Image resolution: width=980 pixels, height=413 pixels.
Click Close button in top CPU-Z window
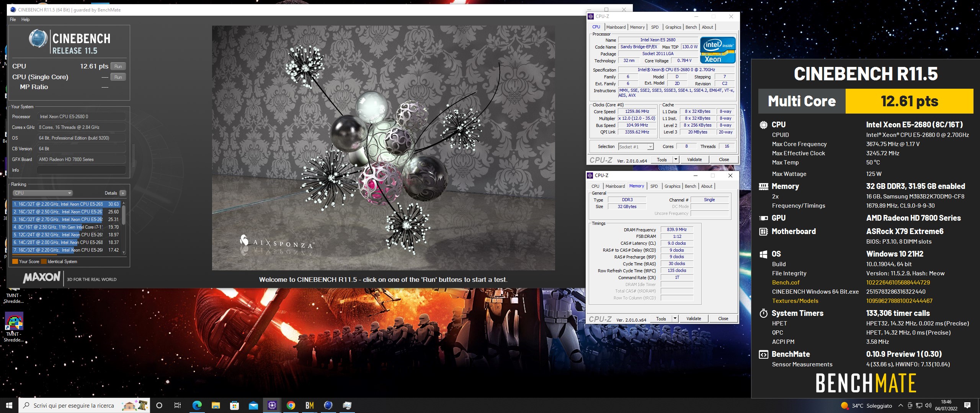click(724, 159)
